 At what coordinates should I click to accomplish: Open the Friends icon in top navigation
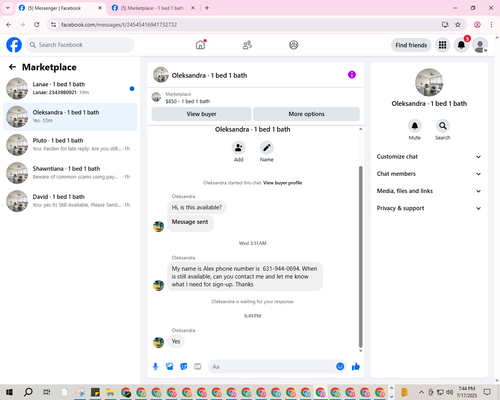247,45
